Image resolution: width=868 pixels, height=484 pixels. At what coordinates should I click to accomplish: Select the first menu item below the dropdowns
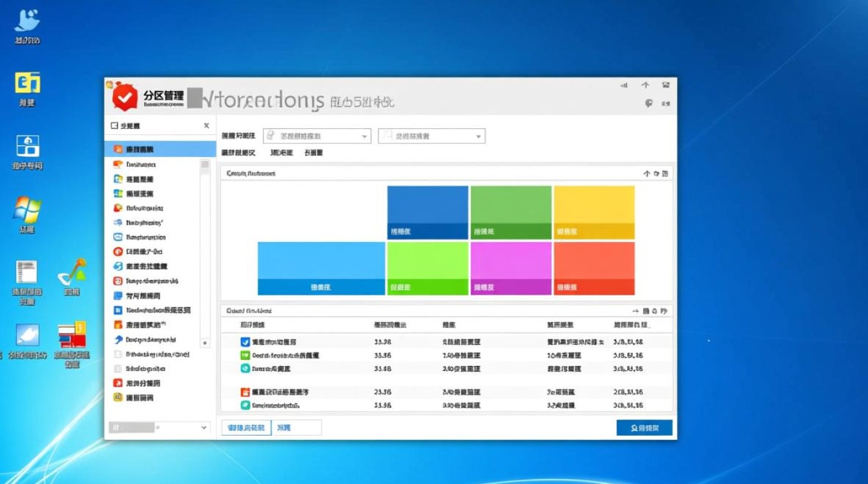tap(239, 152)
